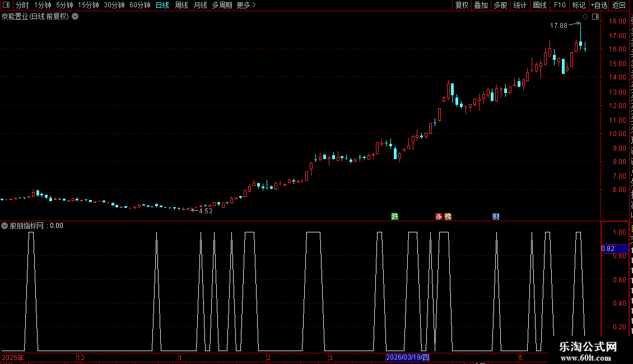Image resolution: width=633 pixels, height=364 pixels.
Task: Open F10 company information
Action: point(560,5)
